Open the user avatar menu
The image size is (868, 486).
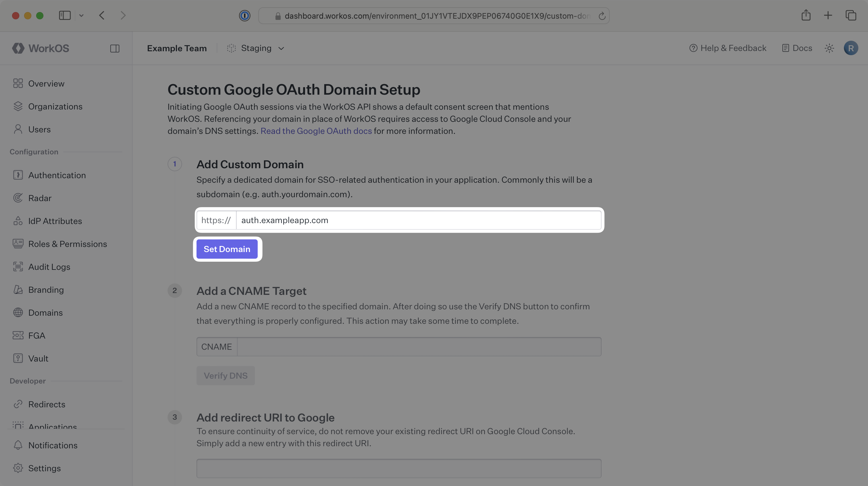(x=851, y=48)
